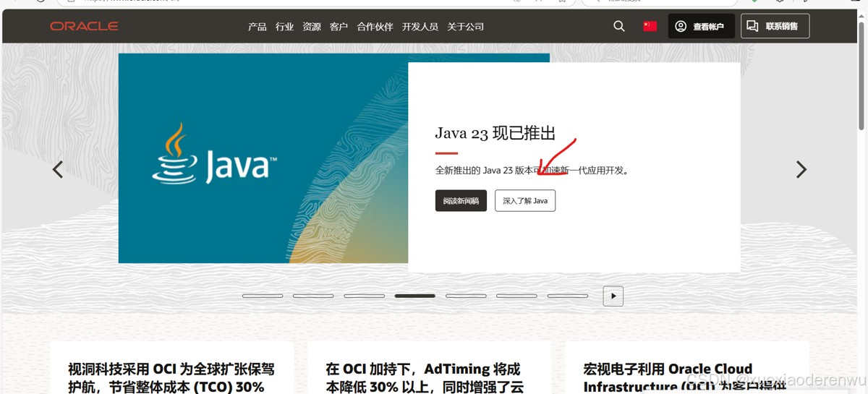Open the 开发人员 menu

420,27
